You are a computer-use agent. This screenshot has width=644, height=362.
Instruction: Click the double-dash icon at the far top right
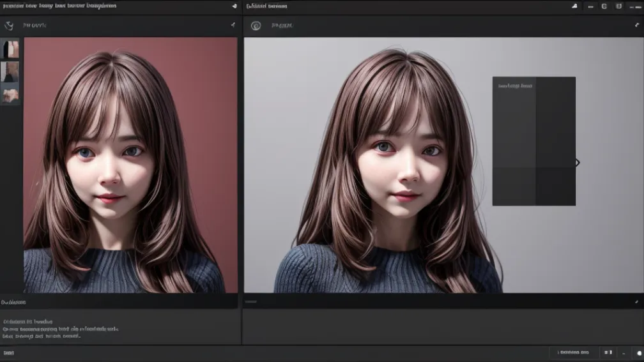635,7
